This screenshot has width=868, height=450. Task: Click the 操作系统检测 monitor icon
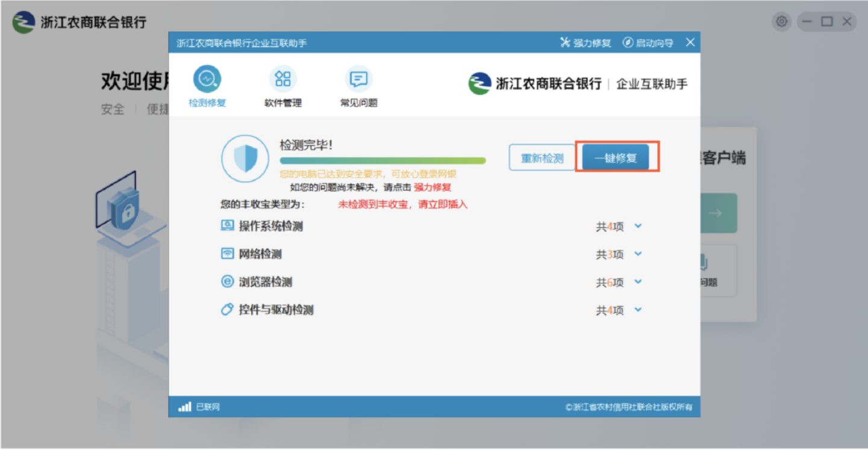tap(227, 226)
